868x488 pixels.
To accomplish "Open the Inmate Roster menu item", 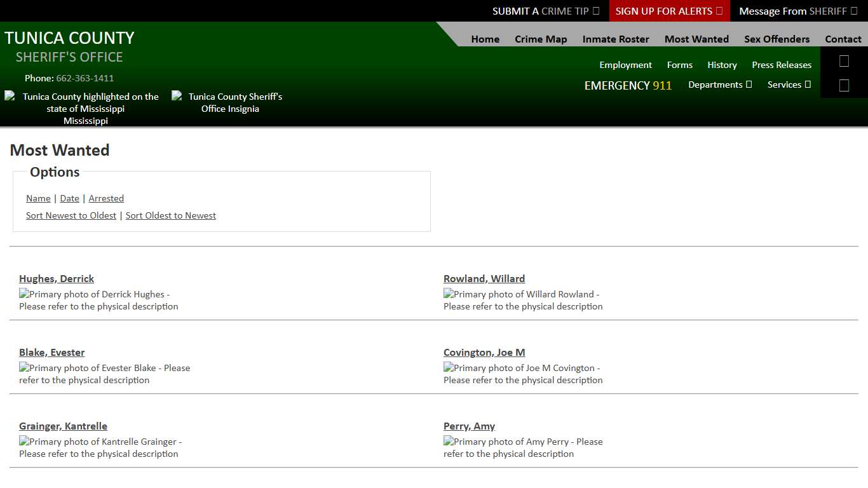I will pos(615,39).
